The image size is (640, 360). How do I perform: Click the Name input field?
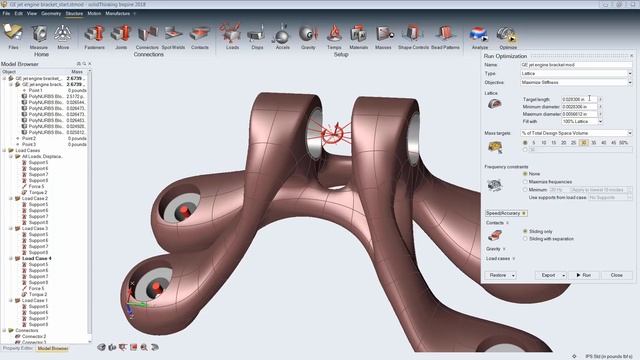click(576, 65)
